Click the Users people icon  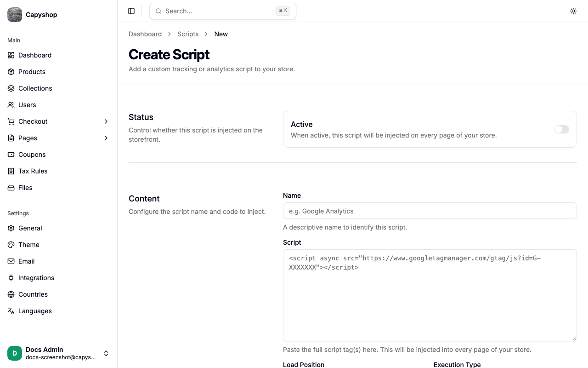coord(11,105)
